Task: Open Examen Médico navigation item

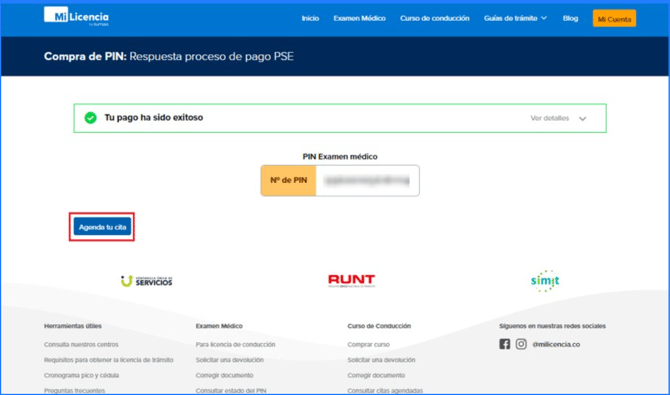Action: point(359,18)
